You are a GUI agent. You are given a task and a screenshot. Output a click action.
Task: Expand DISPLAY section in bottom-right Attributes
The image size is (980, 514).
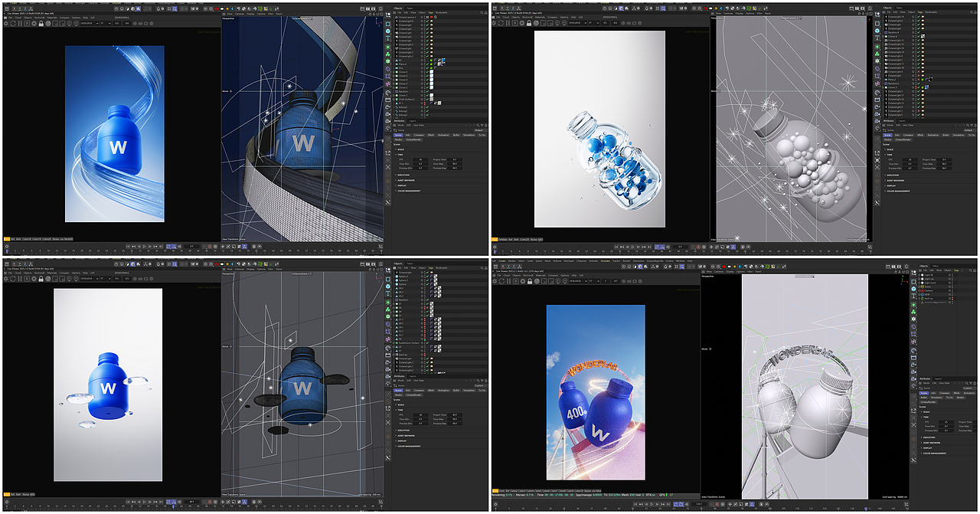[928, 447]
